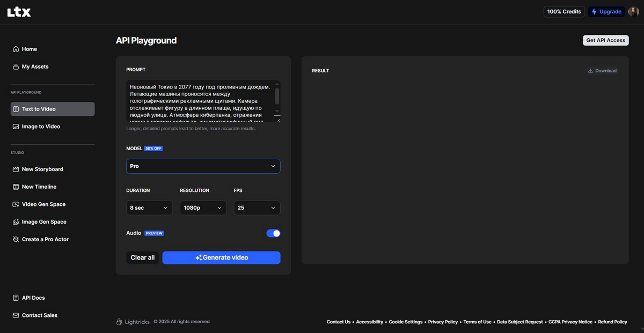
Task: Open New Timeline in Studio
Action: [x=16, y=187]
